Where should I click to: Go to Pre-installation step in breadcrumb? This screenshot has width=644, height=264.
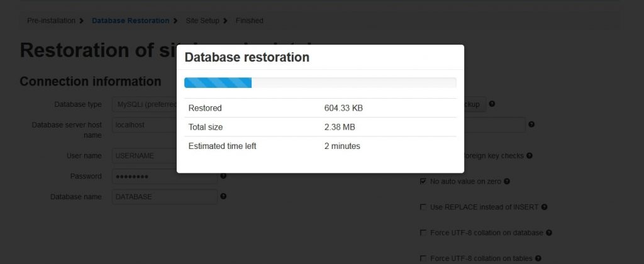pyautogui.click(x=50, y=21)
